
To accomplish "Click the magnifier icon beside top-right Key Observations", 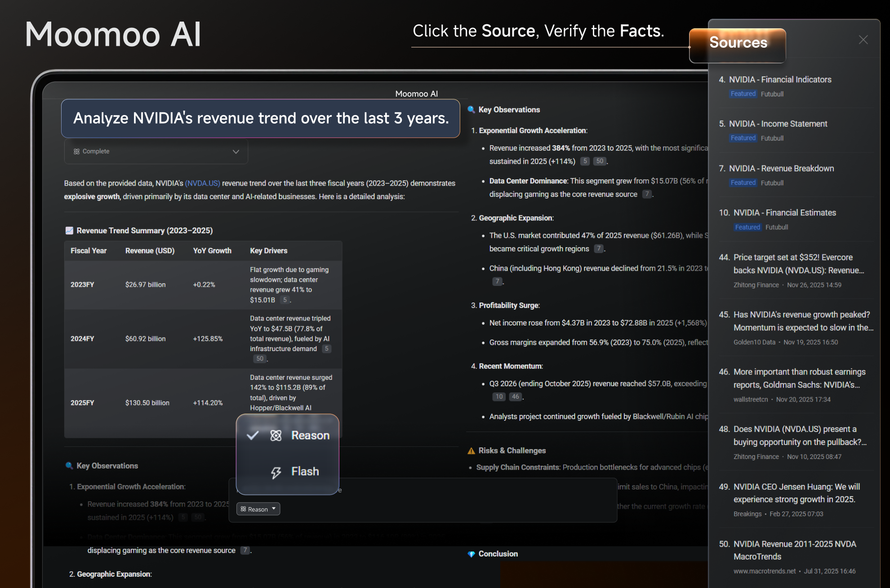I will click(x=471, y=110).
